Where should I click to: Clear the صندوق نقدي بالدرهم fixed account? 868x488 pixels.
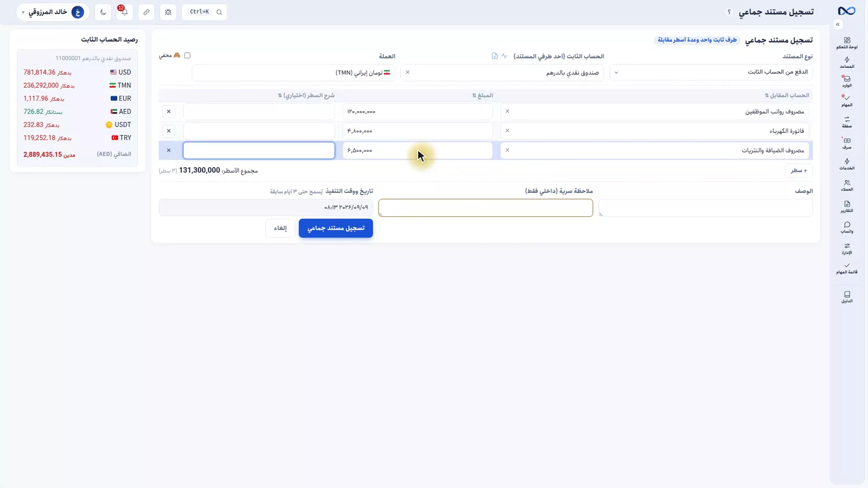click(x=407, y=72)
